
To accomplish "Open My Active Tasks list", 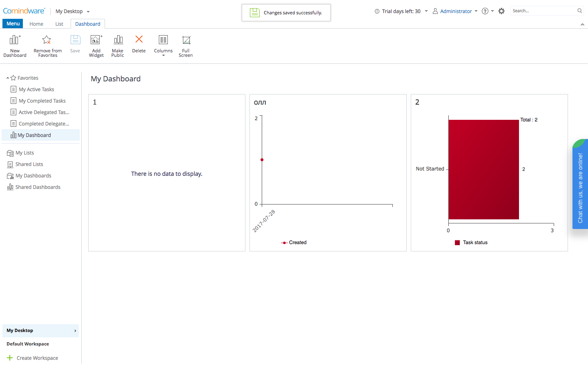I will point(36,90).
